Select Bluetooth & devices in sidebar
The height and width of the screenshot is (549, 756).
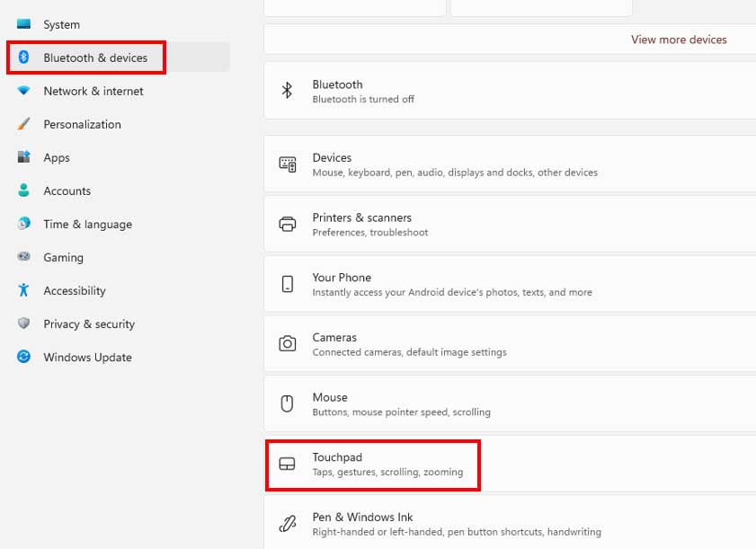click(x=95, y=58)
